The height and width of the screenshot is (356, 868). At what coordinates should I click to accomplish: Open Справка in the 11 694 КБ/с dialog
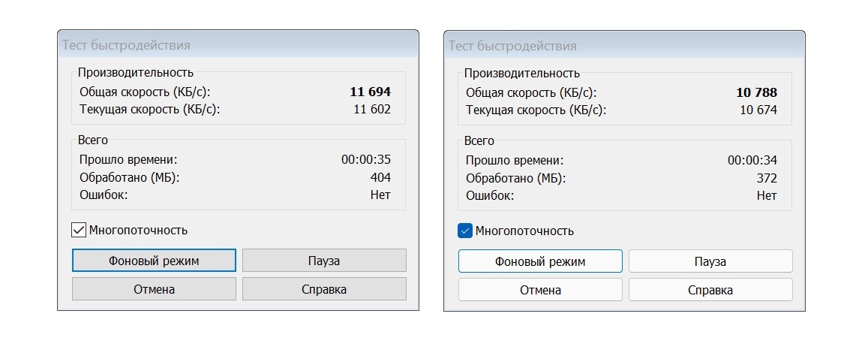[324, 289]
